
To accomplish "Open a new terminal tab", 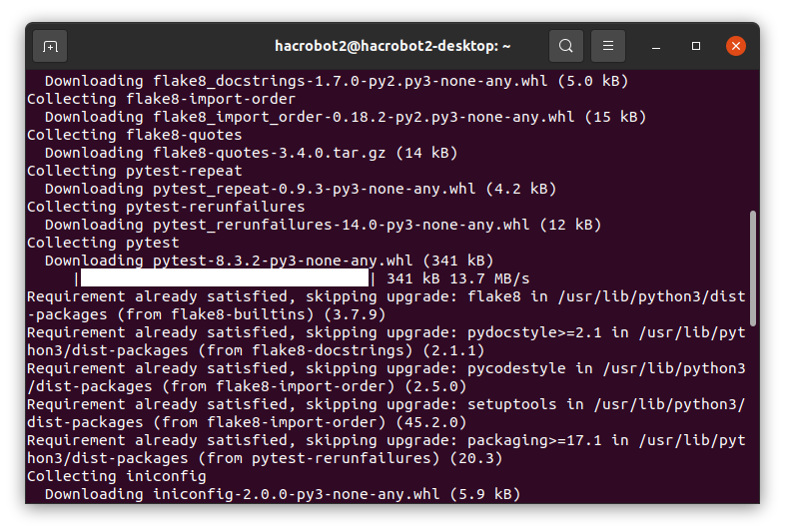I will pos(50,47).
